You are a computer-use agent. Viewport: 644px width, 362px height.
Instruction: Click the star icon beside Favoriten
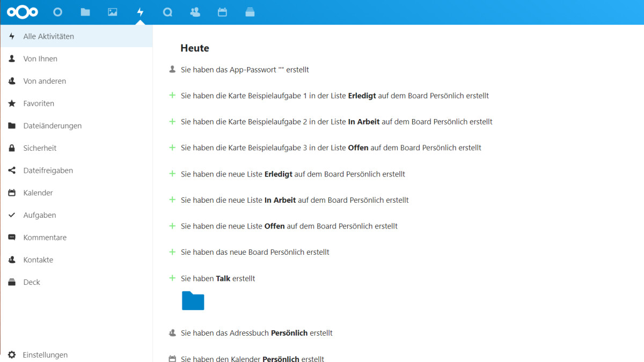click(12, 104)
